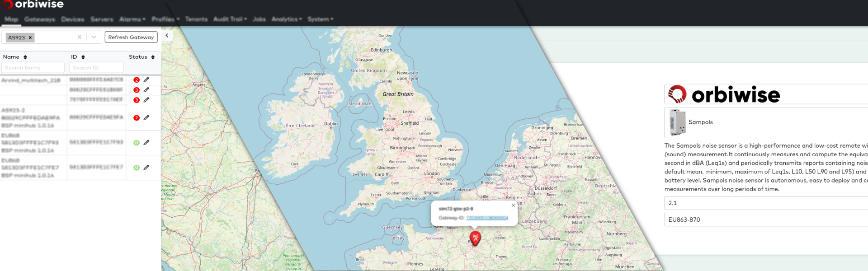The width and height of the screenshot is (868, 271).
Task: Click the red status badge in the first row
Action: click(137, 80)
